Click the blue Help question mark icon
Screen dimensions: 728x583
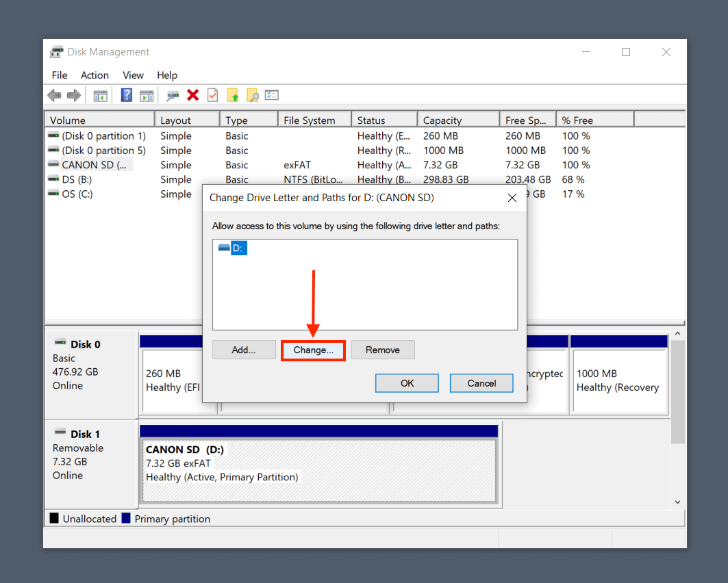click(127, 96)
